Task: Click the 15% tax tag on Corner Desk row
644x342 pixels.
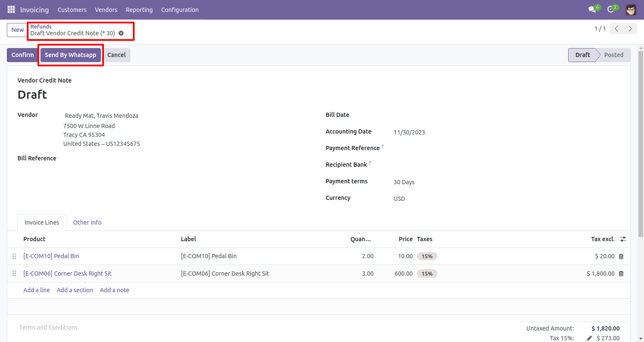Action: click(x=427, y=274)
